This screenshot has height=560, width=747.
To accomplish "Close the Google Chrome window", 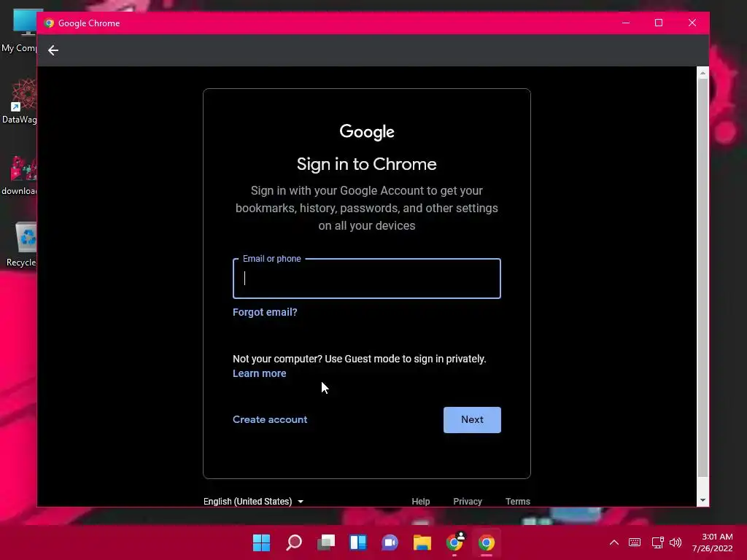I will 692,23.
